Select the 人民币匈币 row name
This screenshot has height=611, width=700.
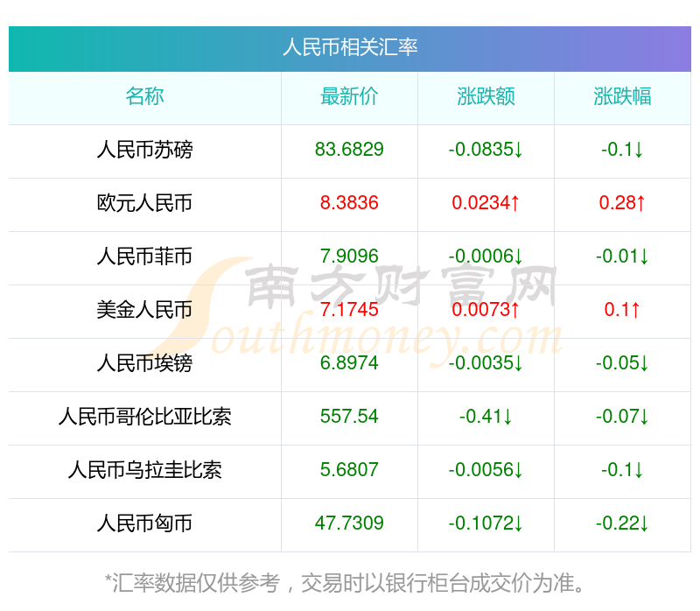[144, 523]
